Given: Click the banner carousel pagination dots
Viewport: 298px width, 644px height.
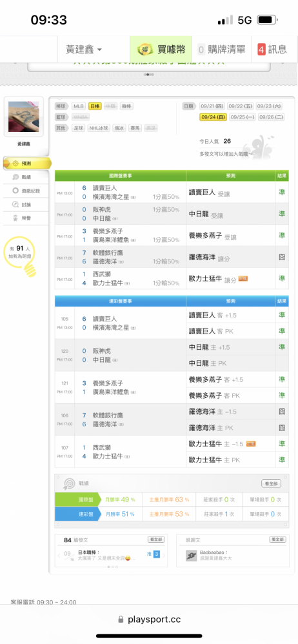Looking at the screenshot, I should pos(149,75).
